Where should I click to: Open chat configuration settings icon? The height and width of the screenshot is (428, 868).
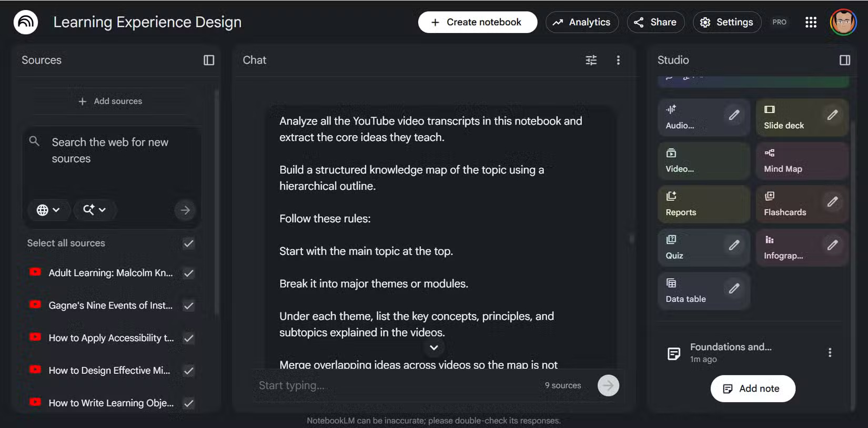click(x=591, y=60)
